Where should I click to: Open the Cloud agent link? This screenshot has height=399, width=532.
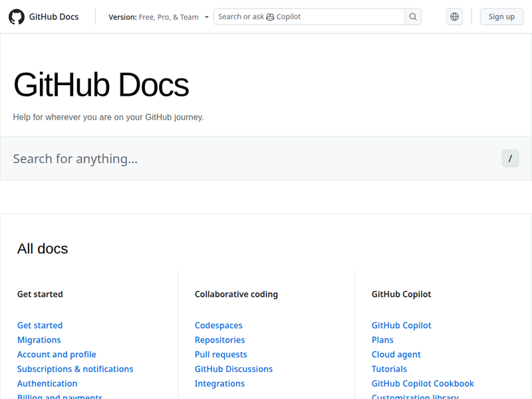(x=396, y=354)
